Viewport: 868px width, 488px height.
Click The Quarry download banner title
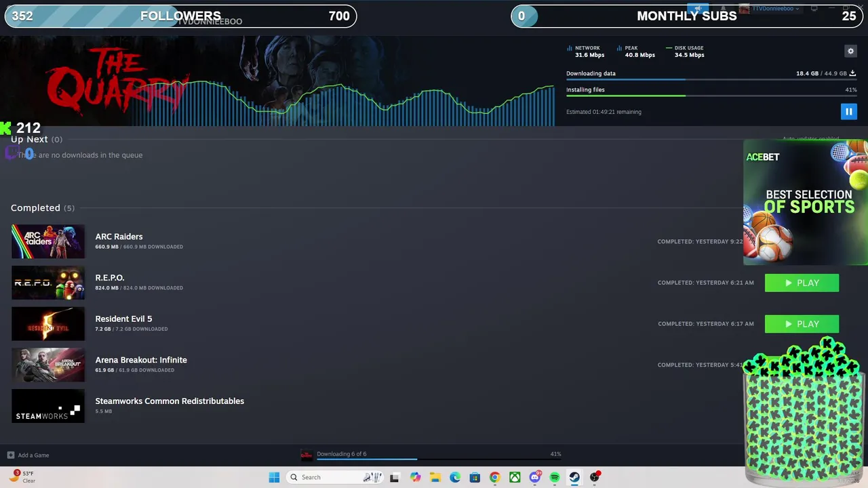[117, 81]
